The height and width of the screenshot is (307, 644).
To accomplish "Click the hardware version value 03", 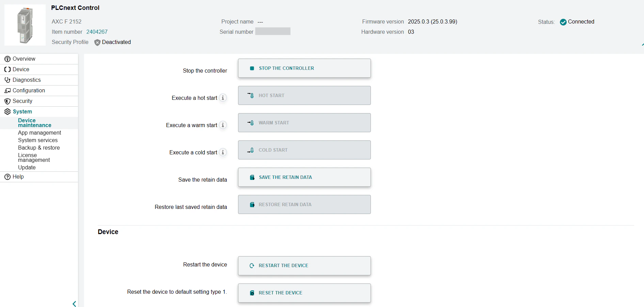I will point(411,32).
